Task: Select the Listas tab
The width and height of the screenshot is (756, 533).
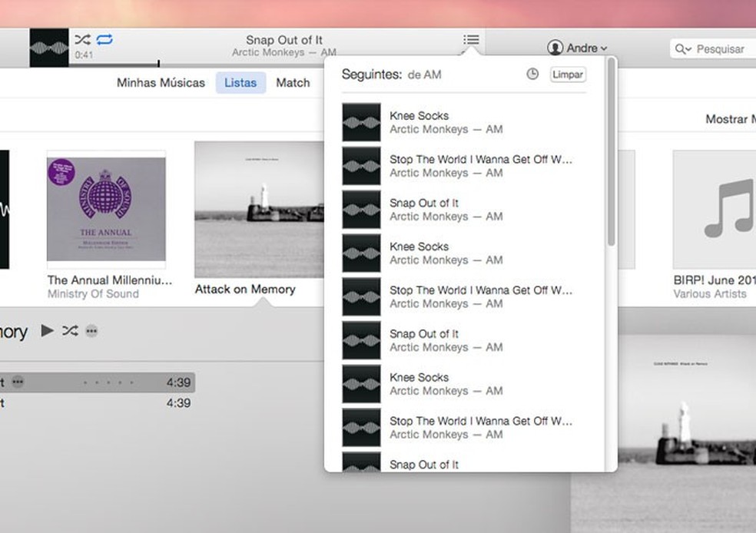Action: pos(240,83)
